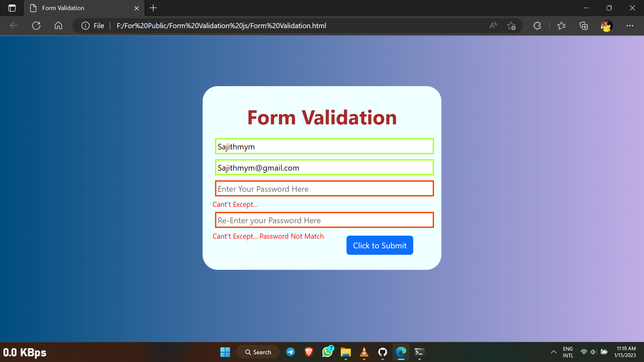Activate Read aloud for the page
The height and width of the screenshot is (362, 644).
[x=493, y=25]
